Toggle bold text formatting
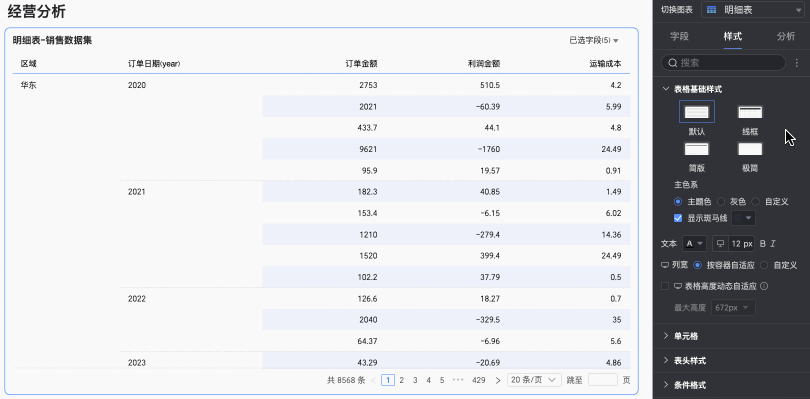The width and height of the screenshot is (810, 399). [x=763, y=243]
